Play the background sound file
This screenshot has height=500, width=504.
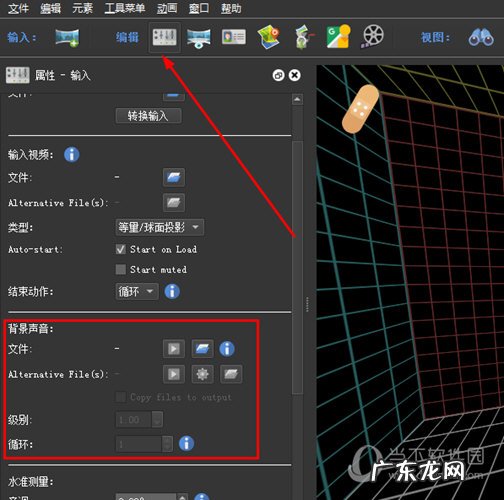174,349
